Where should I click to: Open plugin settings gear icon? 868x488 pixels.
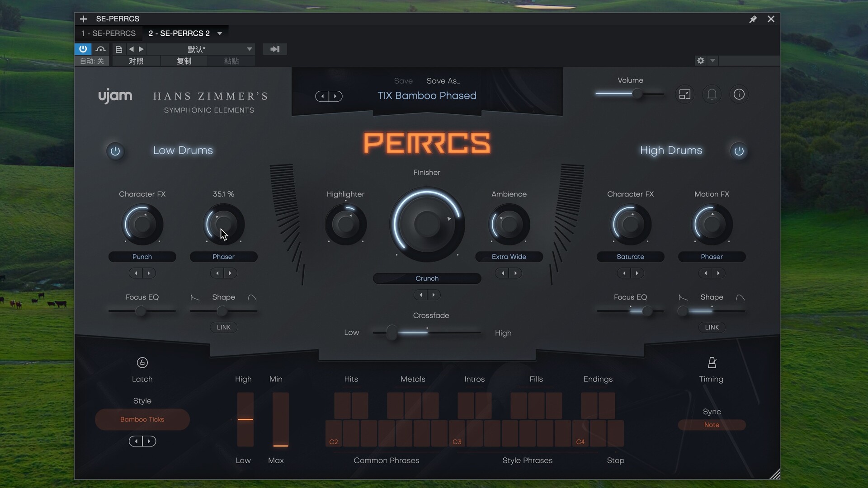(x=701, y=61)
